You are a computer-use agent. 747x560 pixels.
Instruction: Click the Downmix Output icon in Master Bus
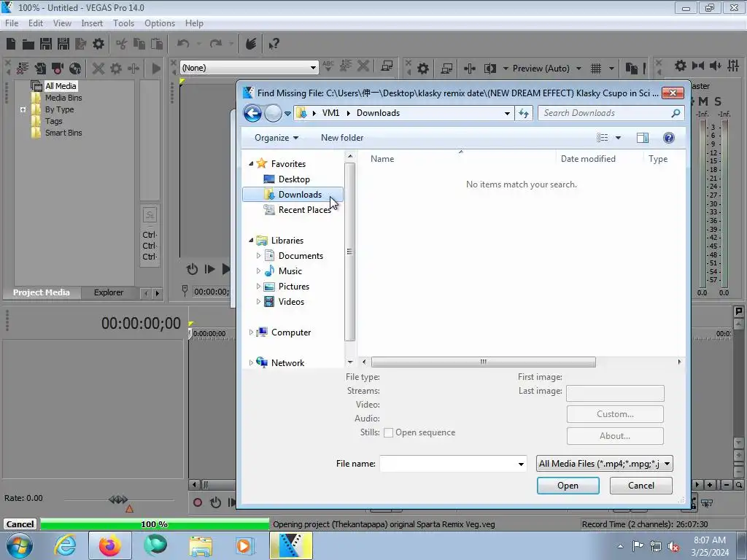click(x=698, y=66)
